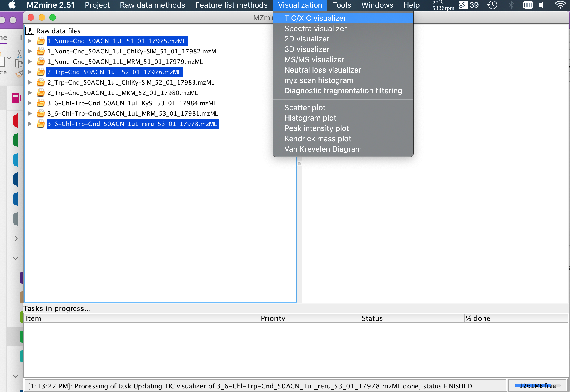Expand 3_6-Chl-Trp KySI 17984 tree node
This screenshot has width=570, height=392.
pos(30,103)
